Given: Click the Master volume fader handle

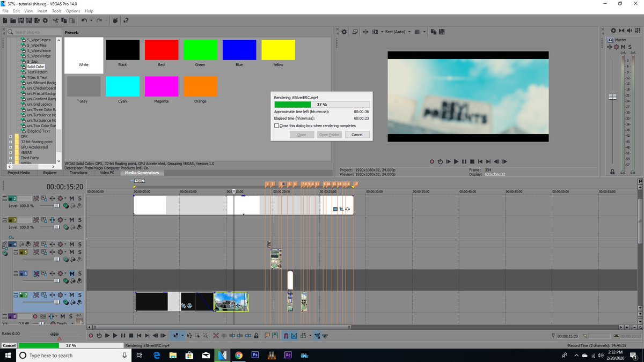Looking at the screenshot, I should (612, 97).
